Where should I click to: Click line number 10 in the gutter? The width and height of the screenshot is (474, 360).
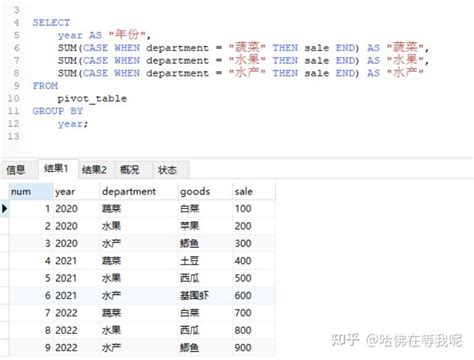coord(13,98)
